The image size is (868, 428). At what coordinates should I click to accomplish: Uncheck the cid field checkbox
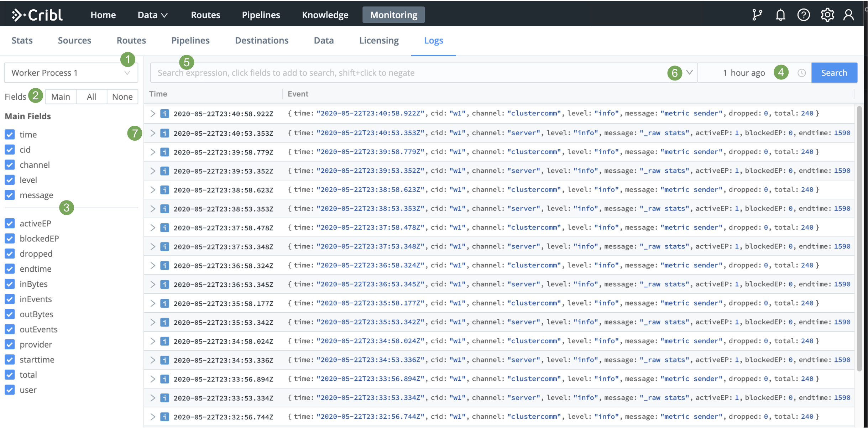[x=10, y=150]
